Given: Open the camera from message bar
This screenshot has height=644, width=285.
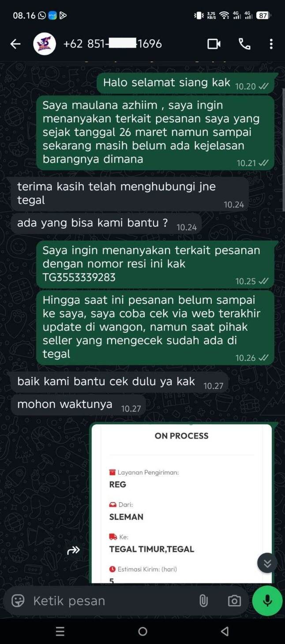Looking at the screenshot, I should click(234, 601).
